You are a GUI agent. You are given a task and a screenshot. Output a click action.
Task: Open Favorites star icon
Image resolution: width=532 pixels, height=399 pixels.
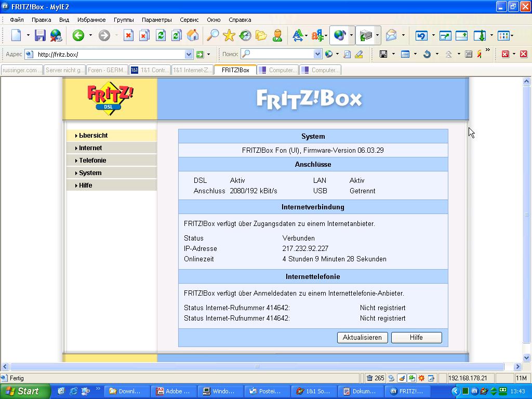[x=229, y=35]
